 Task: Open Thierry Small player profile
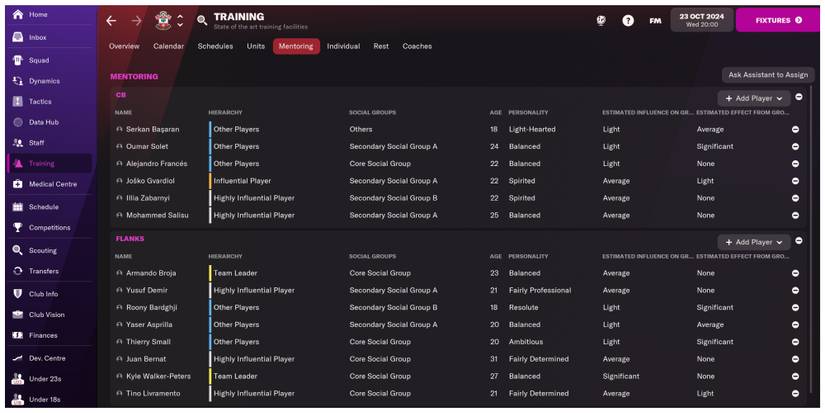tap(148, 342)
